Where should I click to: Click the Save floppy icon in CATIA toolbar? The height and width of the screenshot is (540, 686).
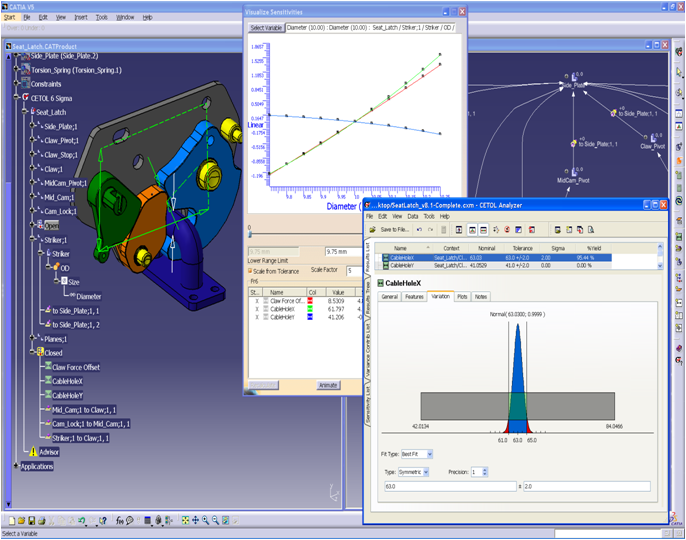click(32, 520)
